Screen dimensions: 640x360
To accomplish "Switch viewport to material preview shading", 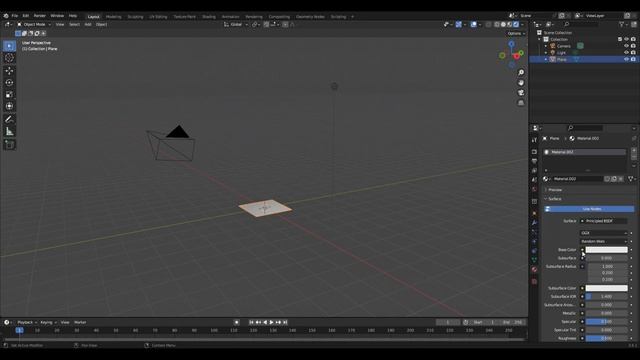I will coord(510,24).
